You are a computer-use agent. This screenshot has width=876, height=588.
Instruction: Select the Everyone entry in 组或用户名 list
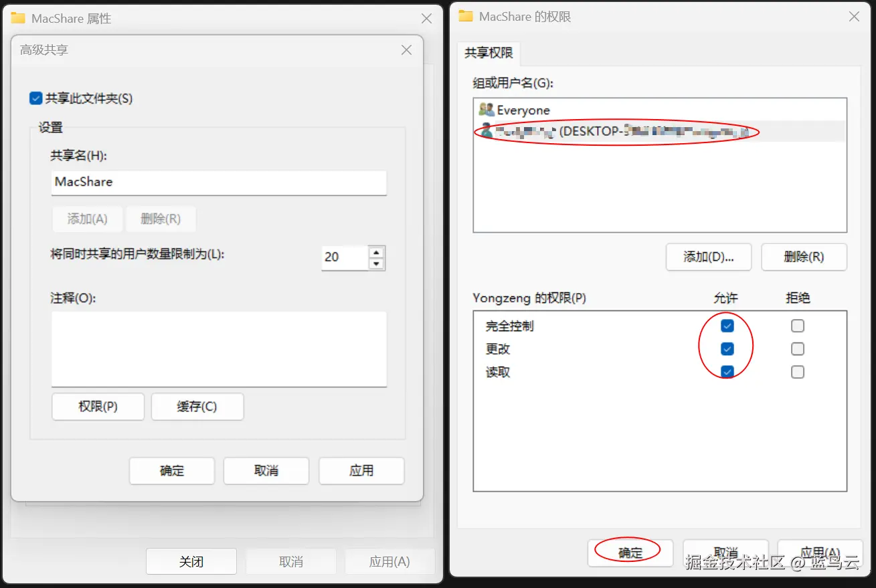(x=523, y=110)
